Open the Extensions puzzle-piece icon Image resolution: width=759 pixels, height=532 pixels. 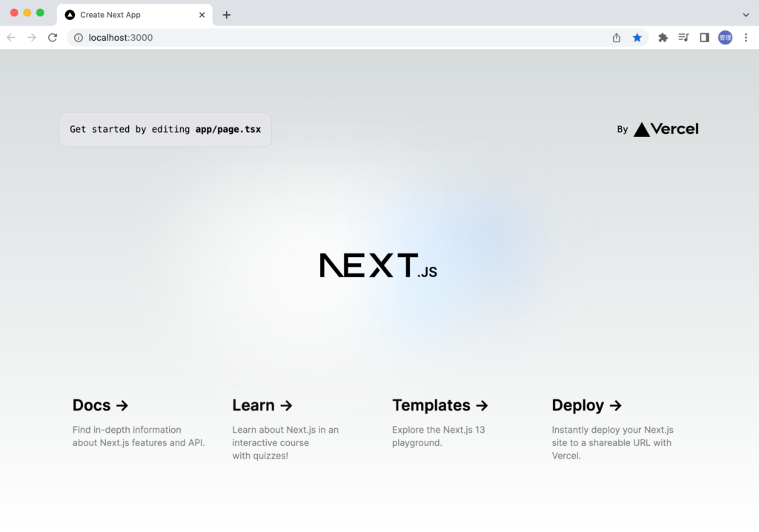(x=663, y=37)
